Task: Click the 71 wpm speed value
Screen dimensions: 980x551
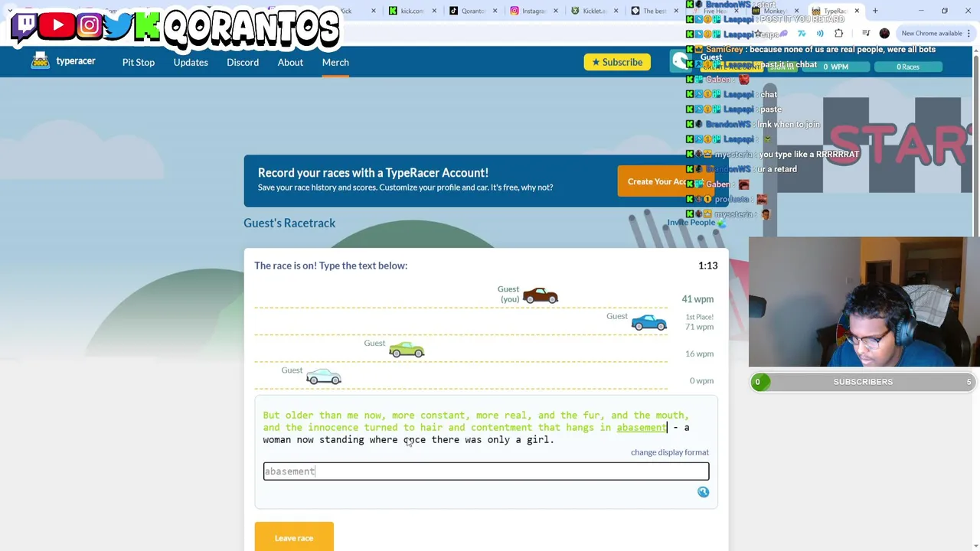Action: coord(699,327)
